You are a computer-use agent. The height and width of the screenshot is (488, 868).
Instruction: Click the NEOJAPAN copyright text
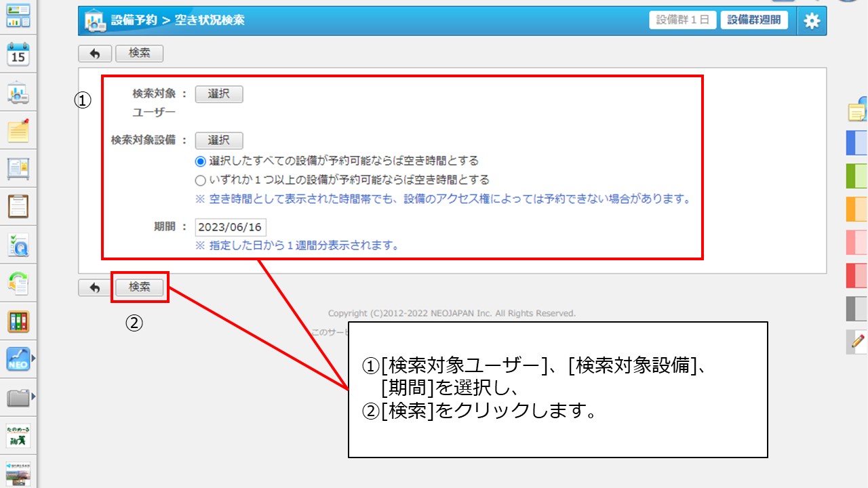pyautogui.click(x=452, y=313)
